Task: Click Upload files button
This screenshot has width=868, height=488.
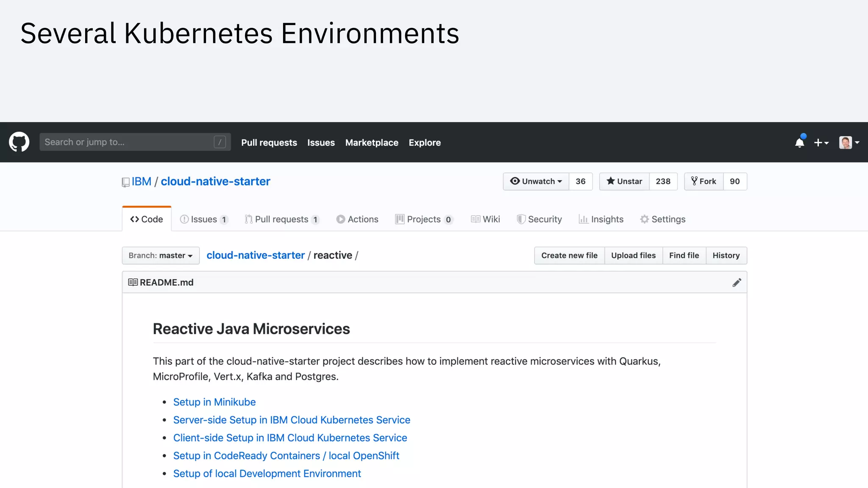Action: (x=633, y=255)
